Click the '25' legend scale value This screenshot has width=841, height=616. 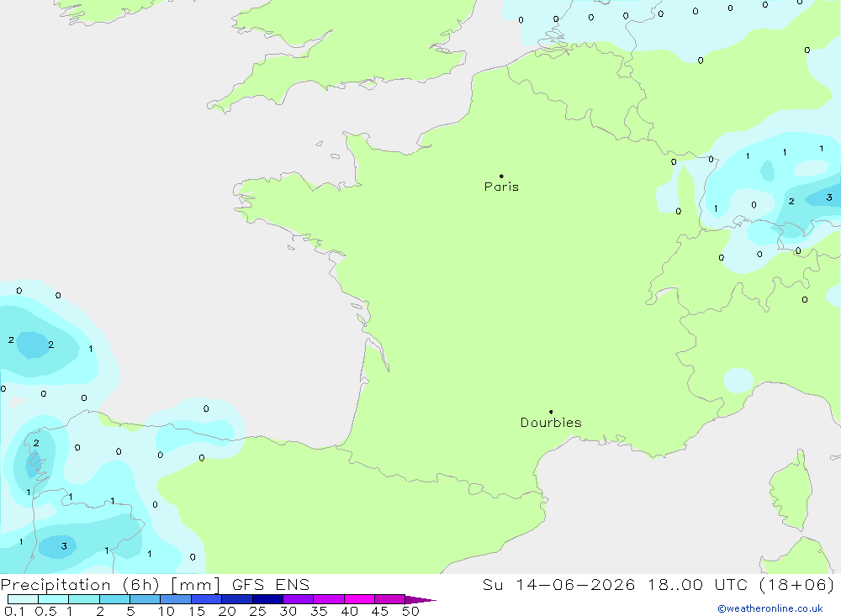coord(257,611)
